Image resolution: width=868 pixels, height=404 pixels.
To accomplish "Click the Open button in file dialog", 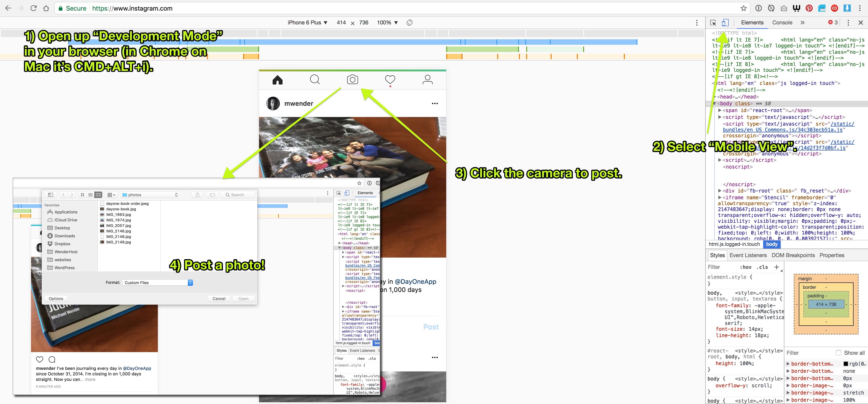I will pos(243,298).
